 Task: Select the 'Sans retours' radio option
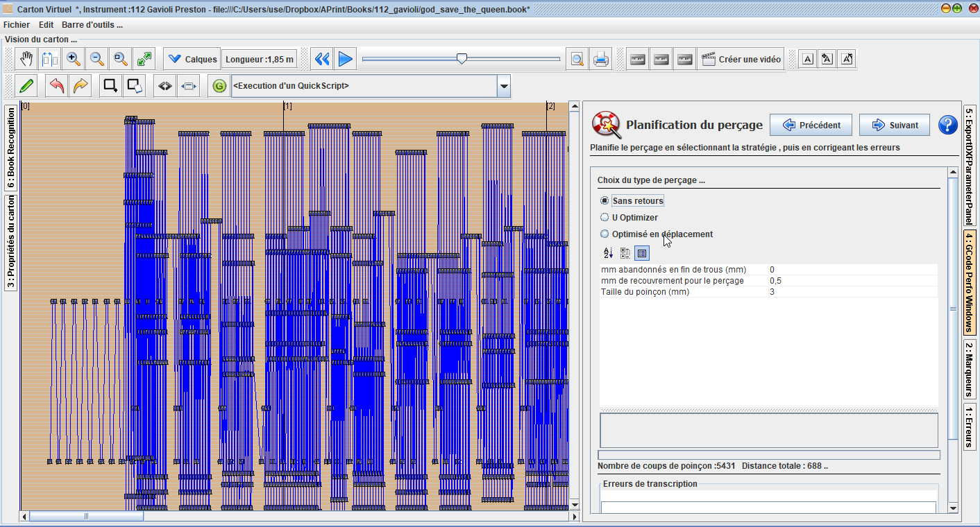(605, 200)
